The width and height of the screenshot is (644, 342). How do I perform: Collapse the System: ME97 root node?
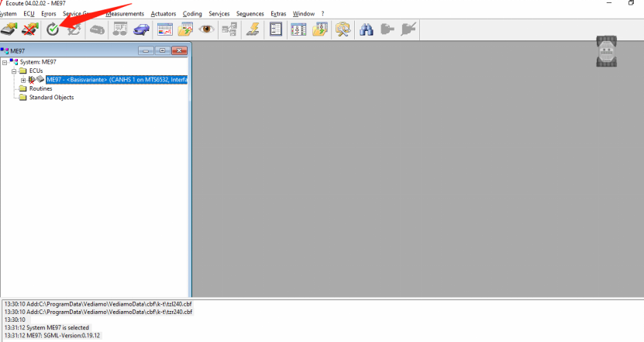tap(5, 62)
